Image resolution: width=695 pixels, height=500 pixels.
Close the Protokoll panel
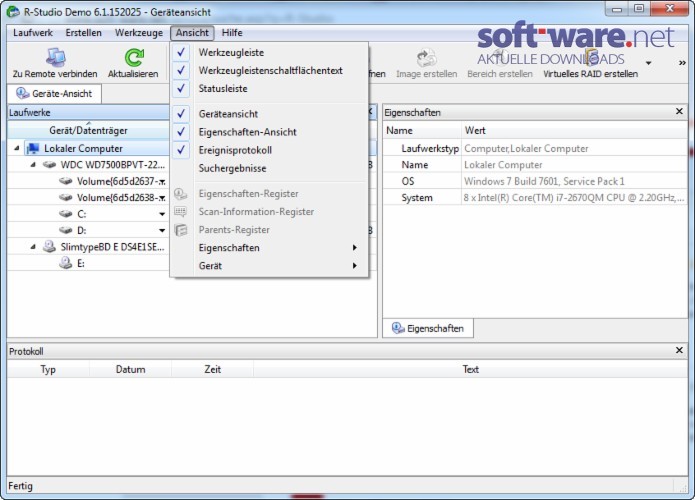[x=679, y=351]
